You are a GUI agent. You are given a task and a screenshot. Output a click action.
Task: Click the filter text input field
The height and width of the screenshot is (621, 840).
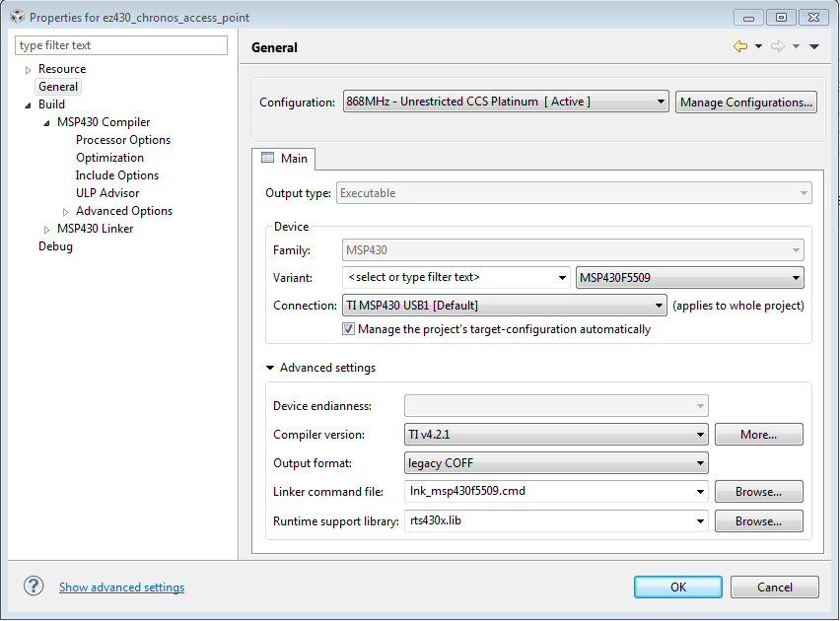coord(121,45)
